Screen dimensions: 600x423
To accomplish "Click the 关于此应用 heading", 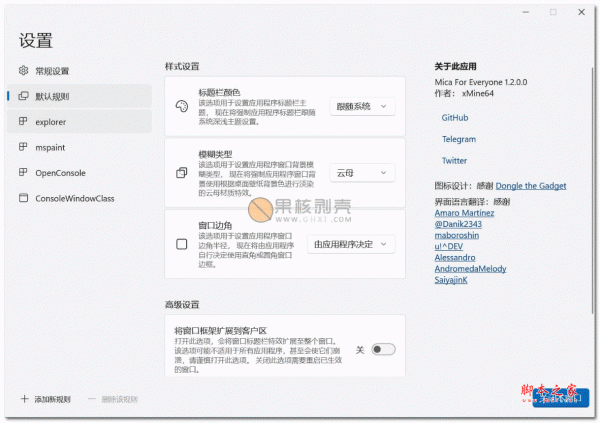I will (455, 66).
